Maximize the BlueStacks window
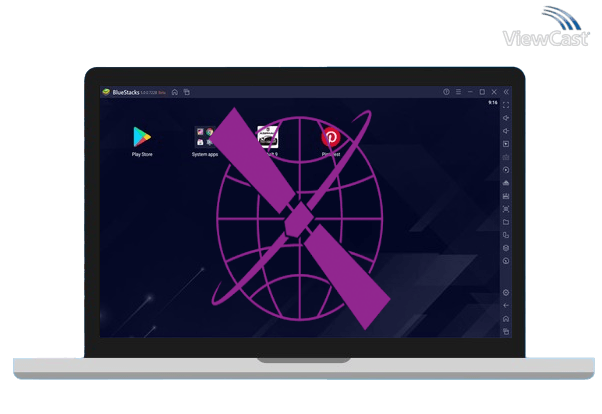The height and width of the screenshot is (414, 602). [x=482, y=92]
